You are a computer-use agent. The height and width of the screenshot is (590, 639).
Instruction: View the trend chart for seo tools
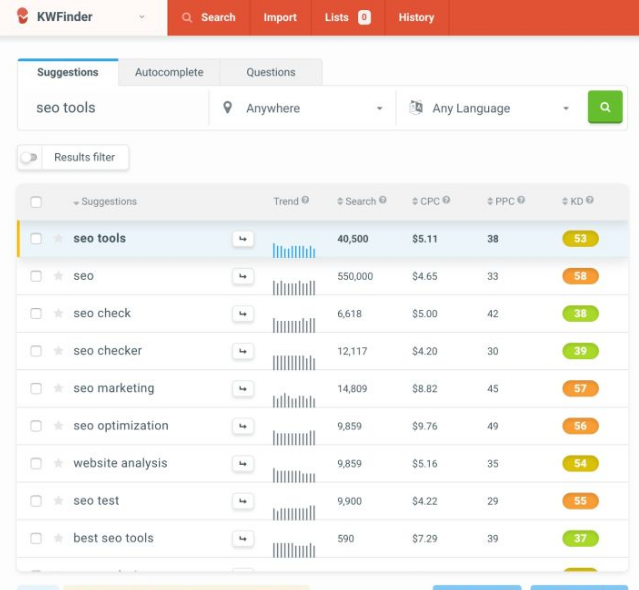(x=294, y=250)
